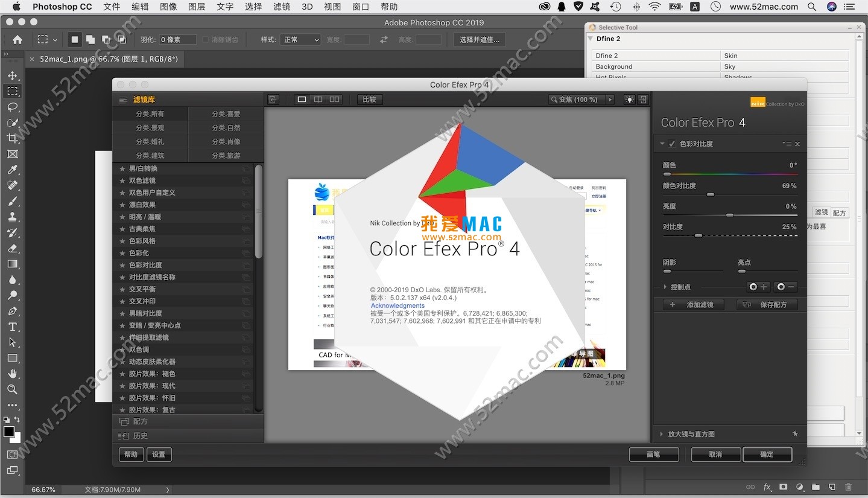Select the Move tool in Photoshop's toolbar
The image size is (868, 498).
(12, 76)
